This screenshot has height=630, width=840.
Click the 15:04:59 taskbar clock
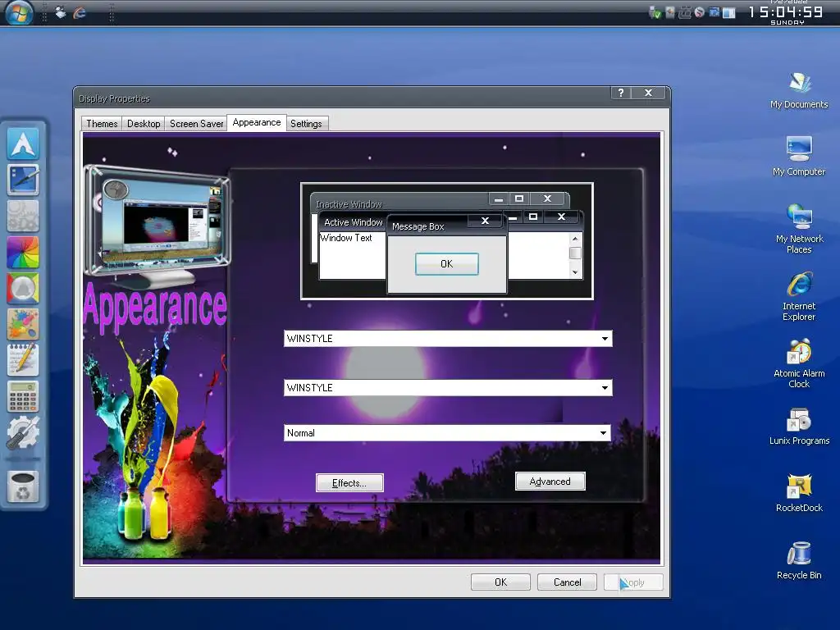pyautogui.click(x=787, y=13)
